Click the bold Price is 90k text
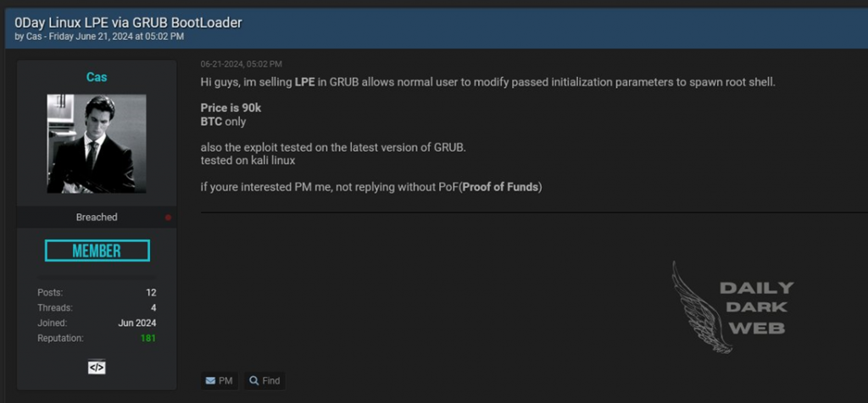The width and height of the screenshot is (868, 403). click(x=231, y=108)
